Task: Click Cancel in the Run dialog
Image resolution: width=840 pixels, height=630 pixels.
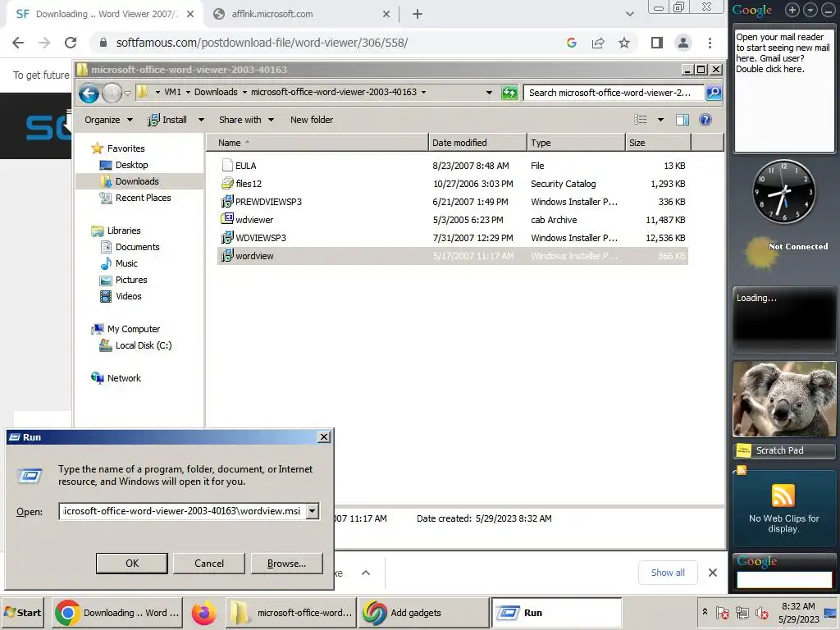Action: (209, 563)
